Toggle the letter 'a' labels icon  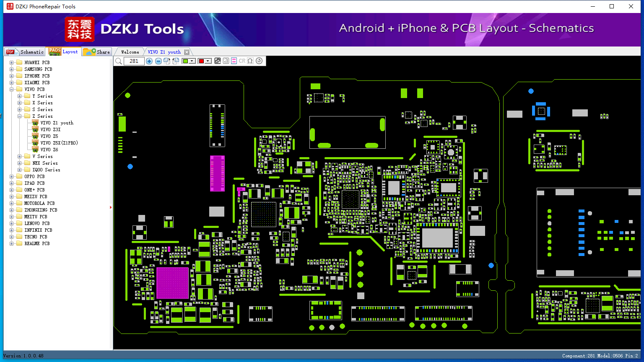pyautogui.click(x=226, y=61)
